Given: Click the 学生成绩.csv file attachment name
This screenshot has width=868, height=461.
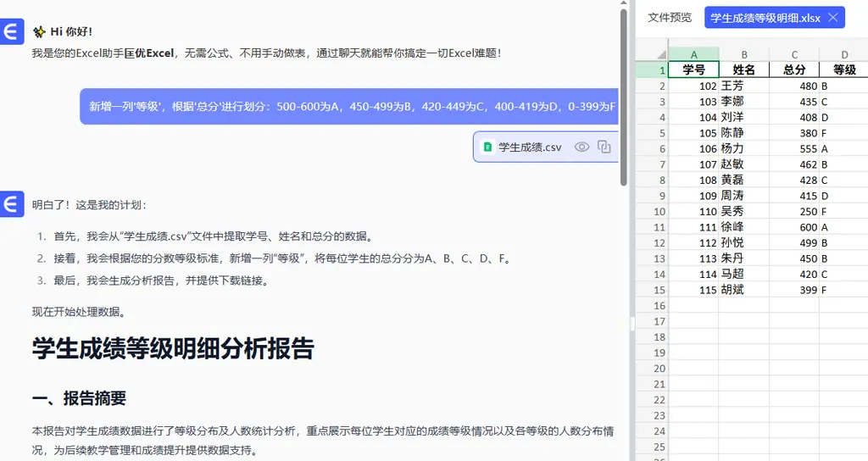Looking at the screenshot, I should coord(530,147).
